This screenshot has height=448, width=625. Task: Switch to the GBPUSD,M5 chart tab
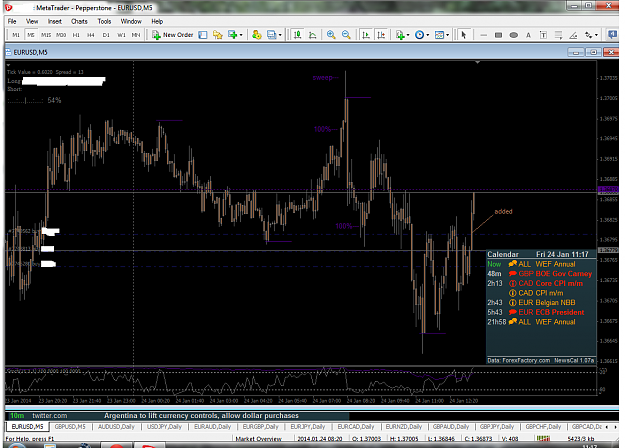pos(70,427)
